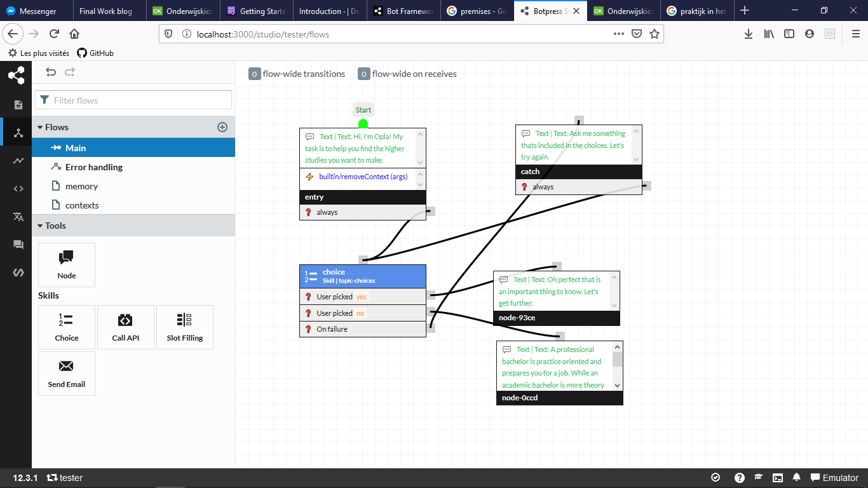
Task: Select the Send Email skill
Action: coord(66,373)
